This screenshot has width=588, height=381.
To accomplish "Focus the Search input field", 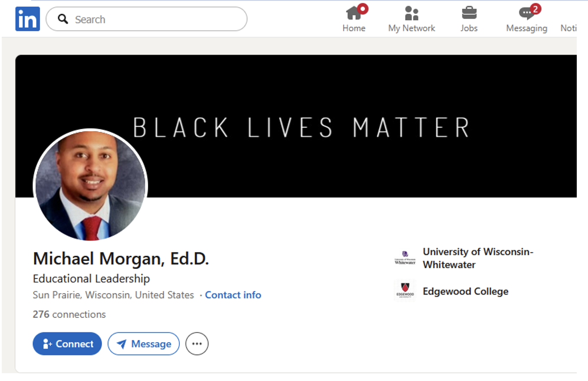I will click(x=156, y=19).
